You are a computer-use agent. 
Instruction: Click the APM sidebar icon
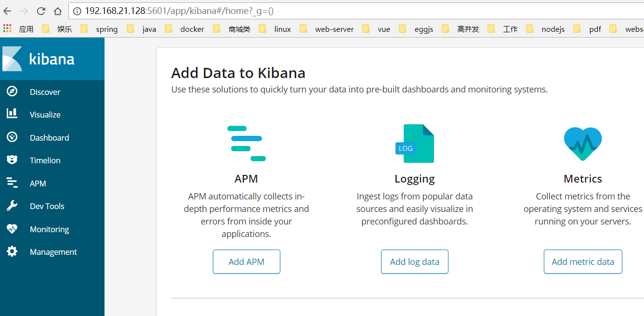tap(12, 183)
